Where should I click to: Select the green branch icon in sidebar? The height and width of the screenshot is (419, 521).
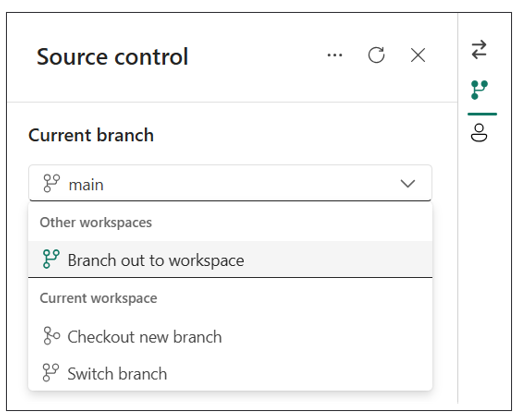click(479, 90)
